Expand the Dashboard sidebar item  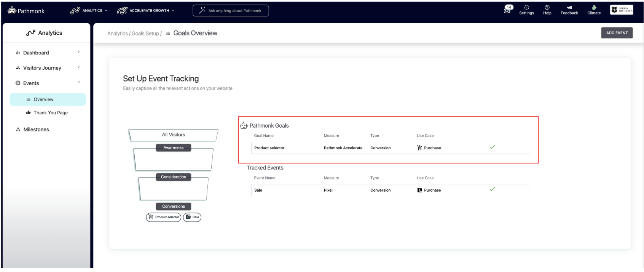(48, 53)
